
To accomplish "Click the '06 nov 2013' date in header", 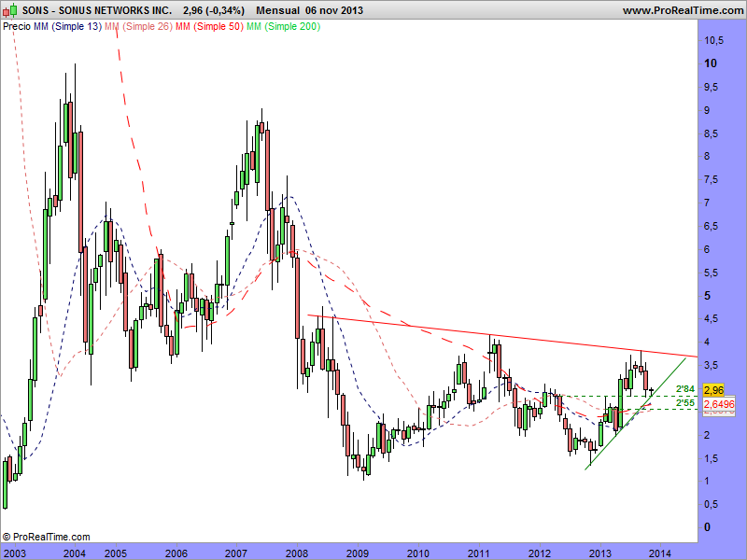I will pyautogui.click(x=334, y=10).
